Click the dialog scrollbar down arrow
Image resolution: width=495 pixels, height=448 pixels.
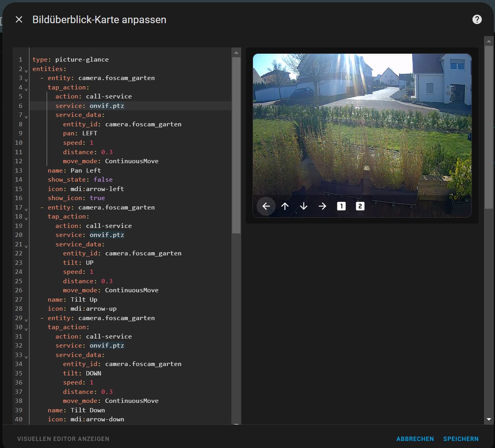[489, 419]
